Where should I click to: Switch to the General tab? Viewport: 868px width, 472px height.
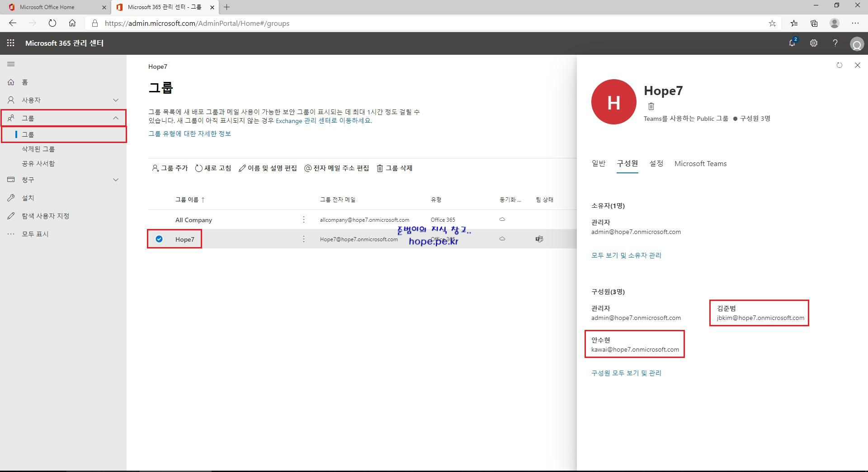(599, 163)
